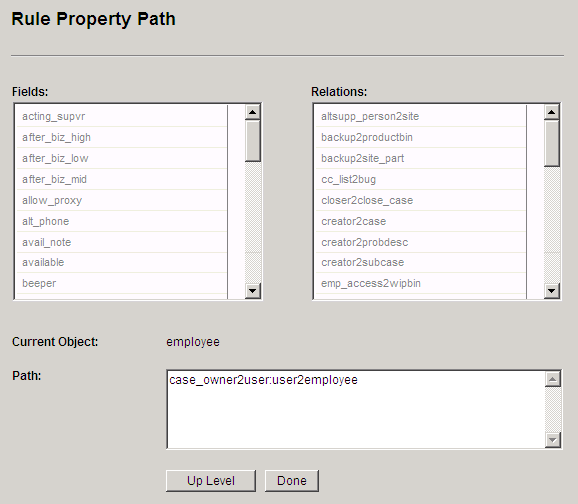Click the Fields list scrollbar thumb
This screenshot has height=504, width=578.
(253, 141)
